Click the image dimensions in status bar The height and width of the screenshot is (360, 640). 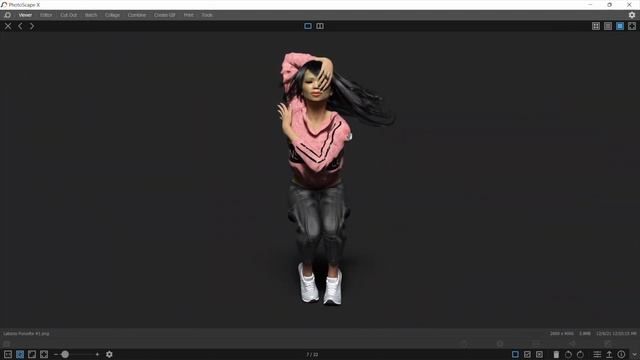pos(562,333)
